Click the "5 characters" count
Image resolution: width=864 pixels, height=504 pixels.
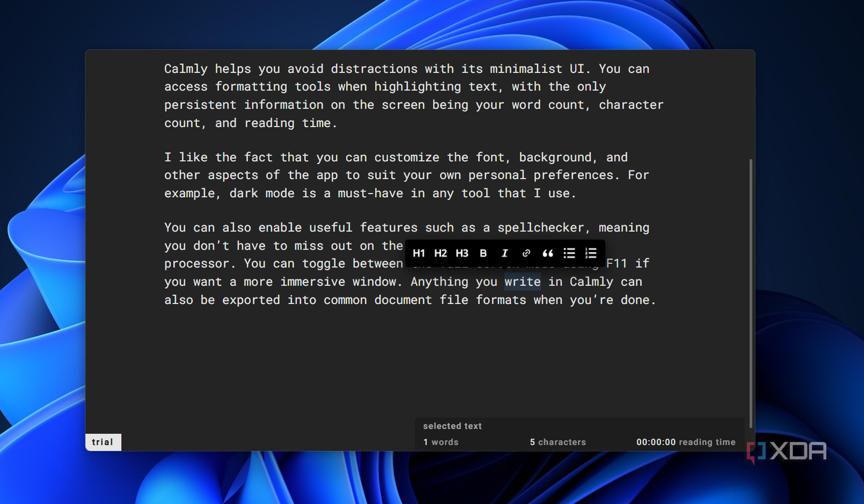(x=558, y=442)
